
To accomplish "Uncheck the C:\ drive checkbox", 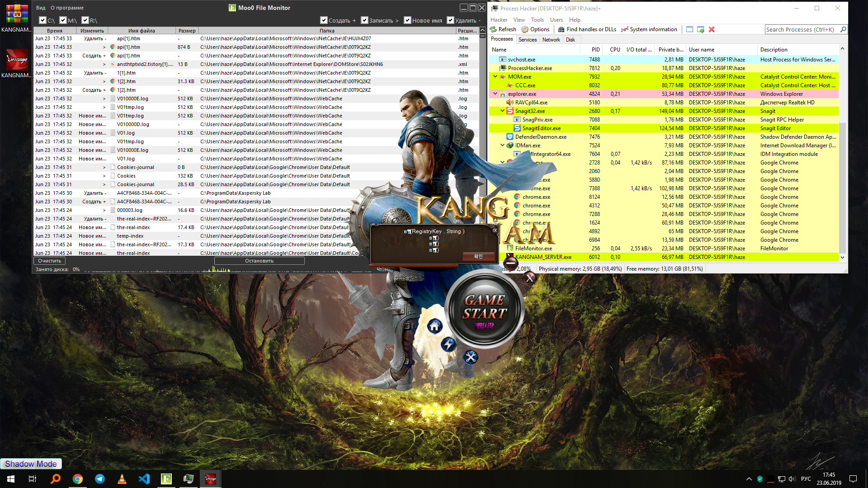I will (x=42, y=20).
